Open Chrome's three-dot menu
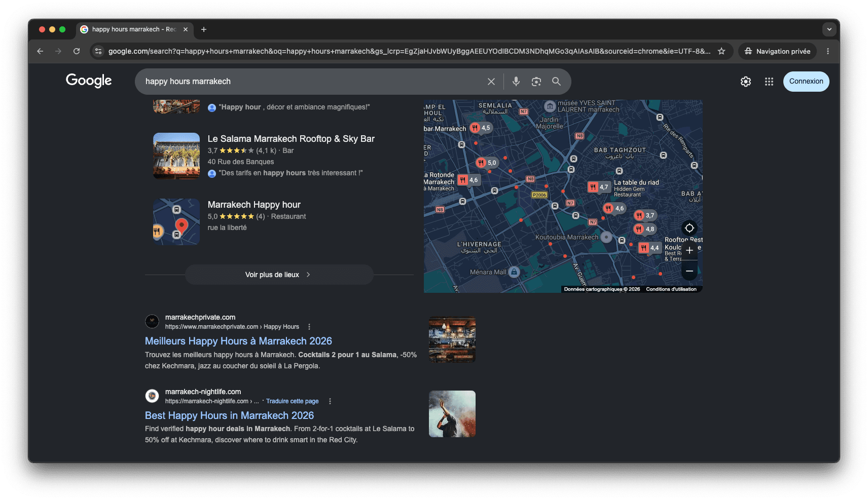868x500 pixels. [x=828, y=51]
